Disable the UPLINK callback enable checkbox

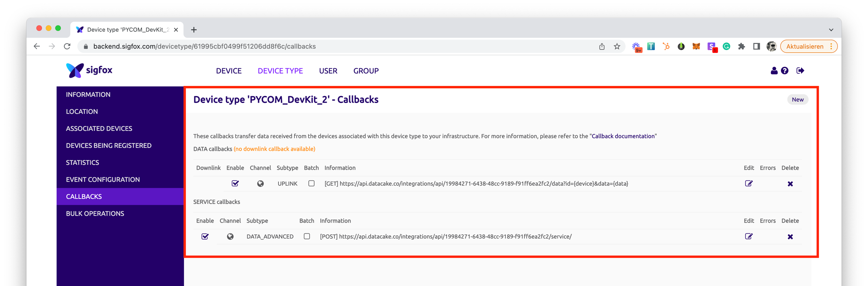pyautogui.click(x=235, y=183)
